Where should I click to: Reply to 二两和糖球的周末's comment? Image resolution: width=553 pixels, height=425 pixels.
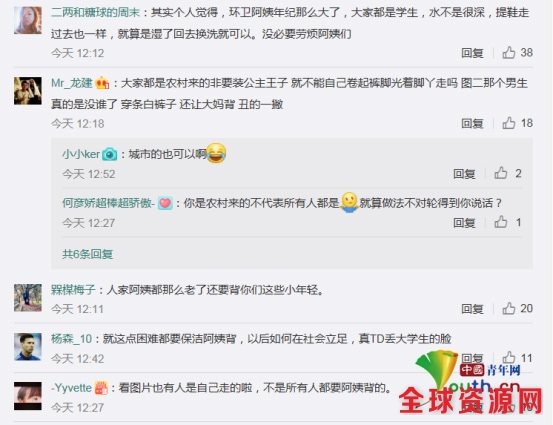tap(472, 53)
